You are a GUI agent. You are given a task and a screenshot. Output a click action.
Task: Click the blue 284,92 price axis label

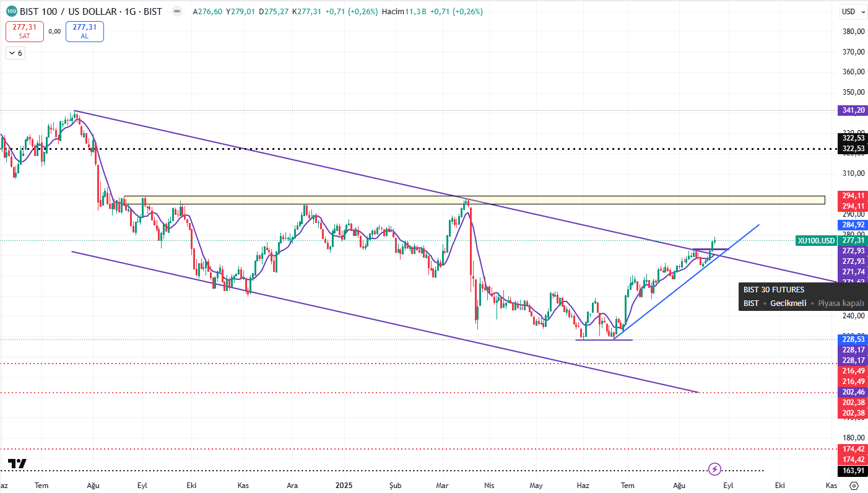853,224
